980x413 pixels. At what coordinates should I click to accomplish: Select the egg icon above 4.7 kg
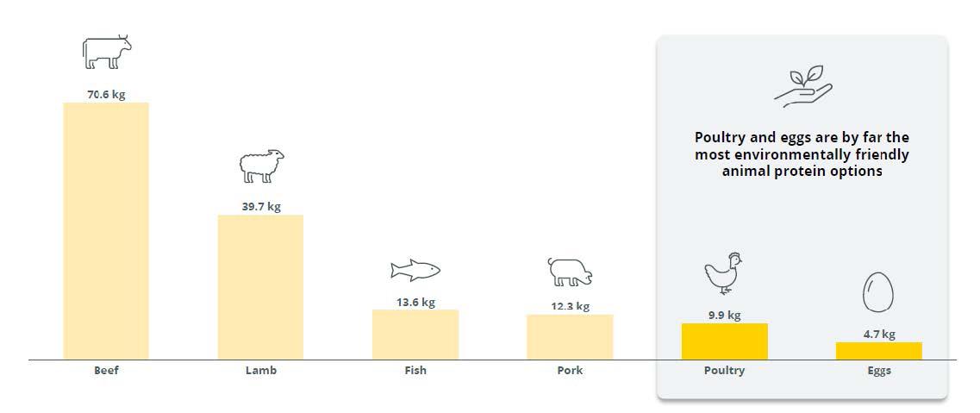click(878, 292)
